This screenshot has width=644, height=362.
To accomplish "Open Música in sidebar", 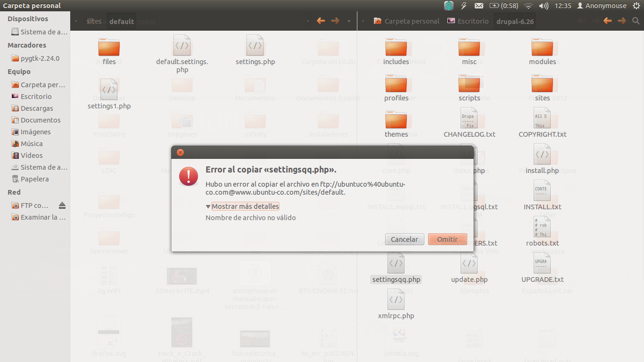I will (x=27, y=143).
